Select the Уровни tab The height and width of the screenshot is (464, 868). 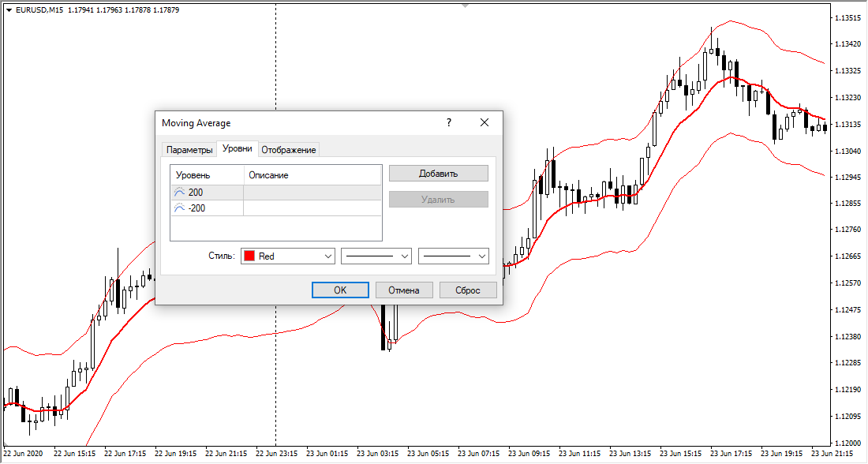[x=238, y=148]
